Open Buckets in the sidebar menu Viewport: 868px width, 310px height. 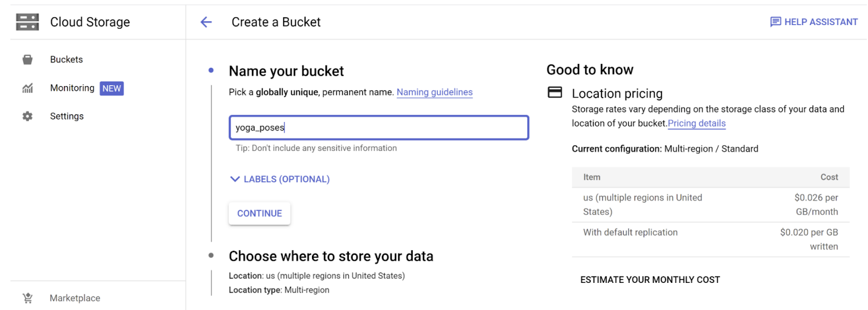[66, 60]
